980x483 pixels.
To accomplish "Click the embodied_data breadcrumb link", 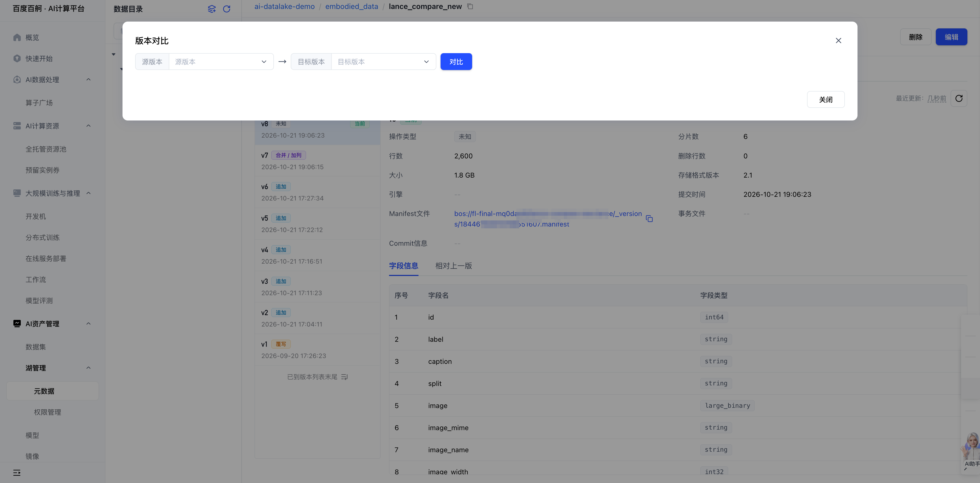I will [x=351, y=7].
